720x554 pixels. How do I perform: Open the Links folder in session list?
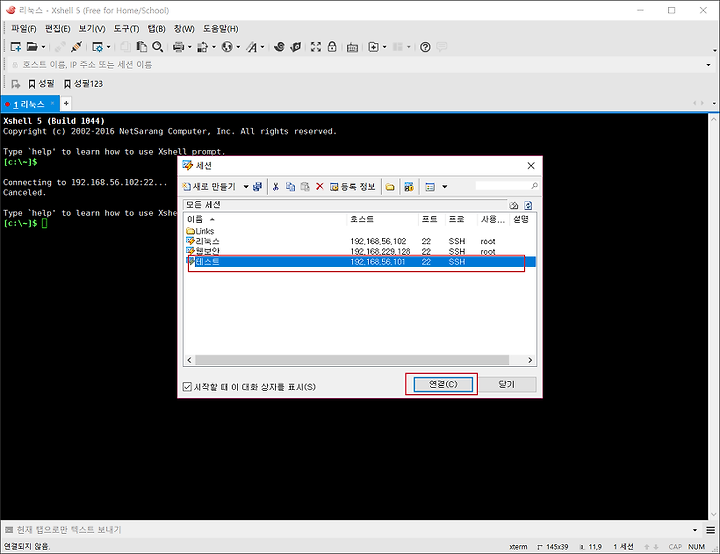point(200,231)
